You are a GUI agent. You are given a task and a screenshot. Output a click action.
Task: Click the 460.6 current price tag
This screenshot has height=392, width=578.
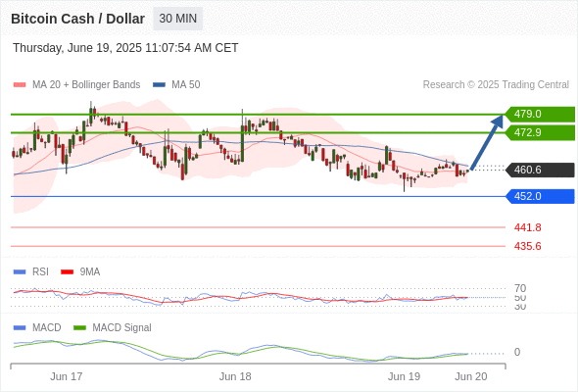540,170
